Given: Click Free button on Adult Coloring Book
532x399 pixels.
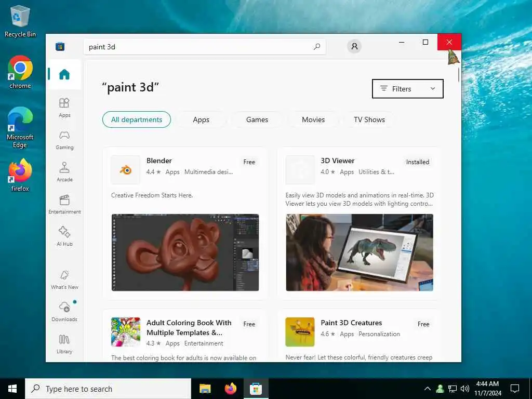Looking at the screenshot, I should coord(249,324).
